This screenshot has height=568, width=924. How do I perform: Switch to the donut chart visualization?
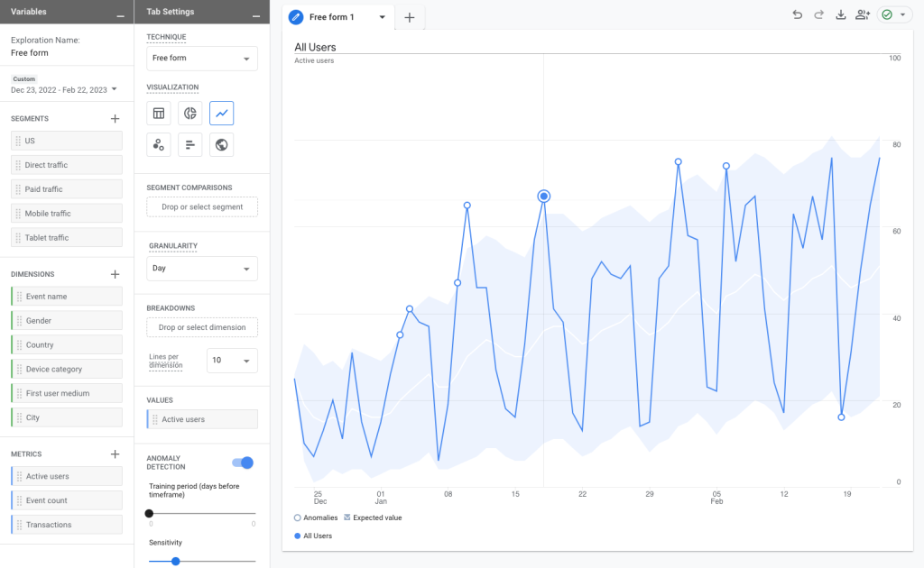(x=189, y=113)
